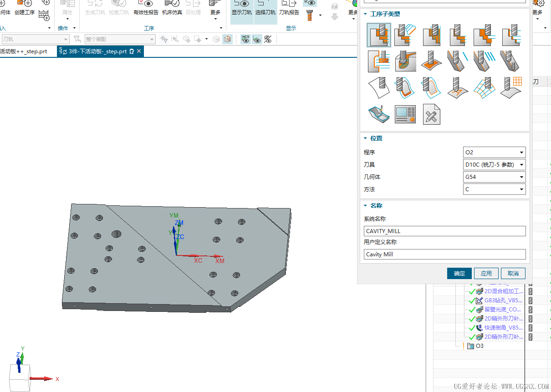Click the 用户定义名称 field containing Cavity Mill
The height and width of the screenshot is (392, 551).
(x=445, y=255)
